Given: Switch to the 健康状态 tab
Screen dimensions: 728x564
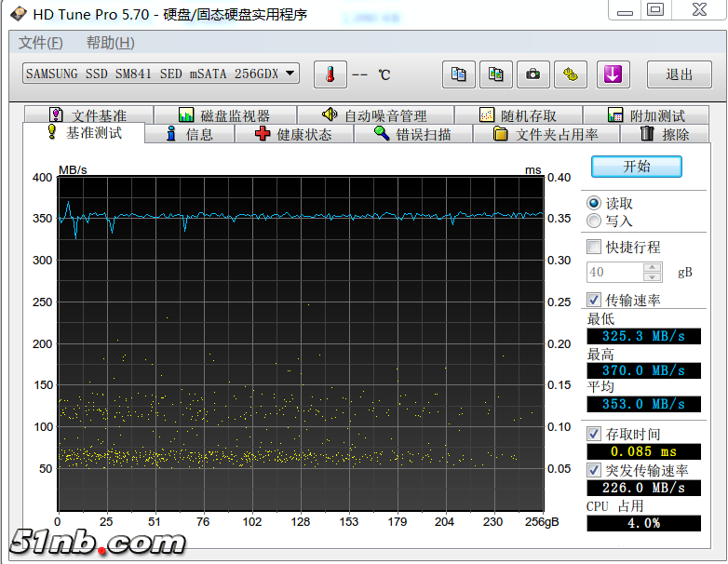Looking at the screenshot, I should (x=292, y=134).
